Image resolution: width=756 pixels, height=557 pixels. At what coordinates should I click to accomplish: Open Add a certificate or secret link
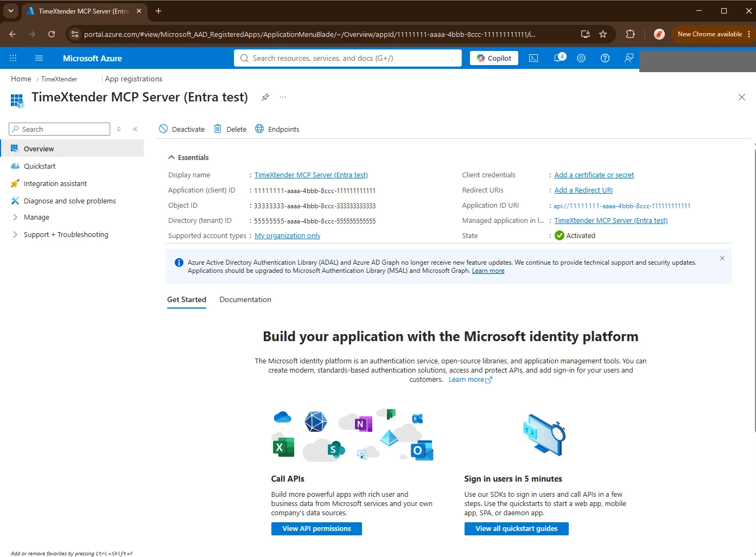pos(594,175)
